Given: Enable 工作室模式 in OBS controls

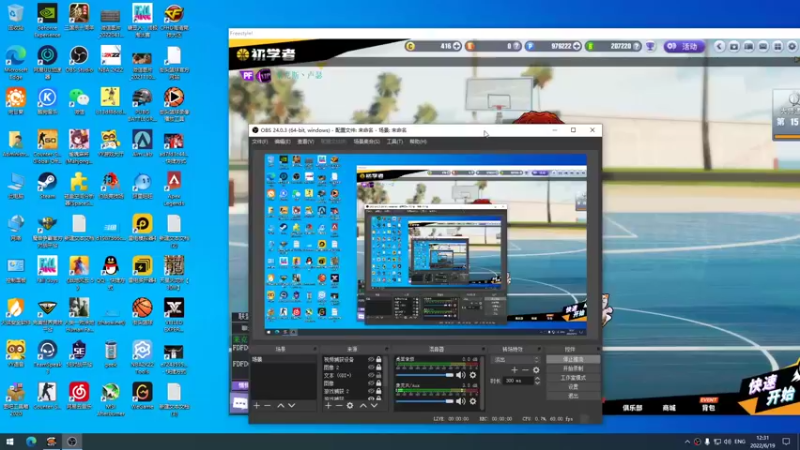Looking at the screenshot, I should click(573, 378).
